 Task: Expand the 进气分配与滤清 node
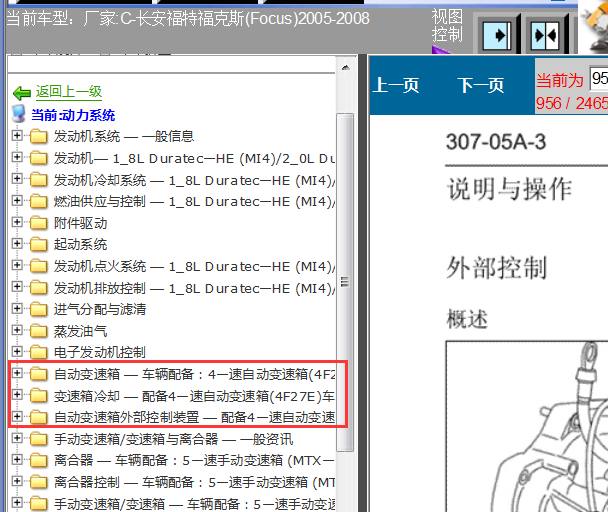[17, 308]
